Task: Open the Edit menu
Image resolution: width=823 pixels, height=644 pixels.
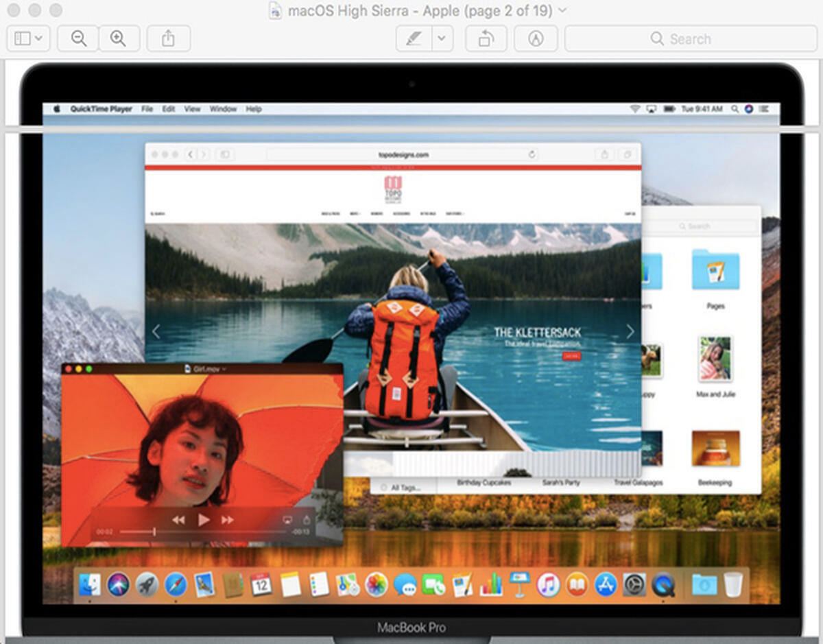Action: pos(169,109)
